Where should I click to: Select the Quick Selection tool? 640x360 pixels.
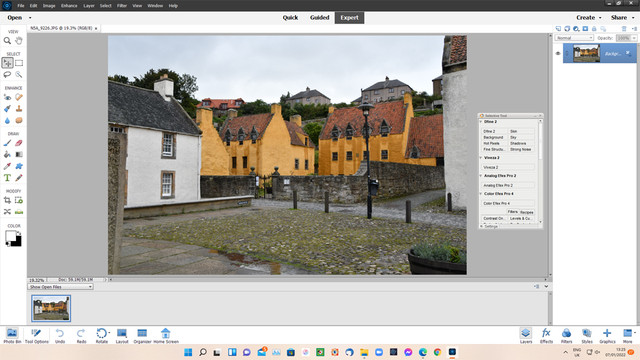(19, 74)
